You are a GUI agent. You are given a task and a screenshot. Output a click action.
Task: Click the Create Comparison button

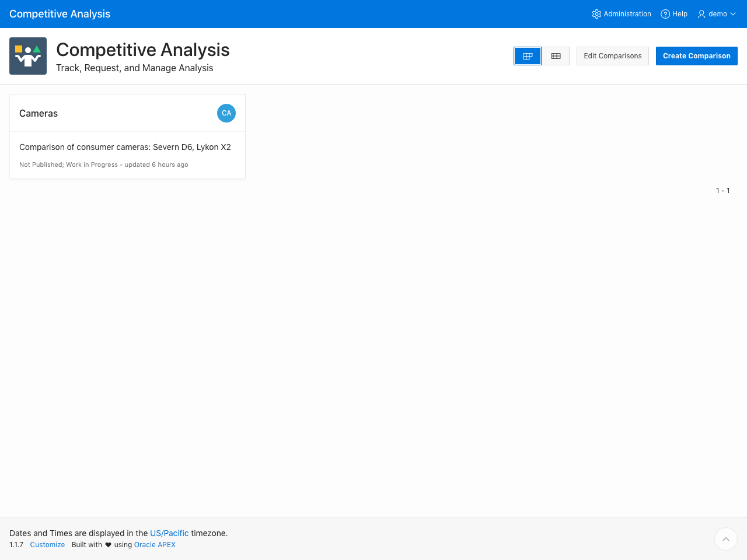point(696,56)
